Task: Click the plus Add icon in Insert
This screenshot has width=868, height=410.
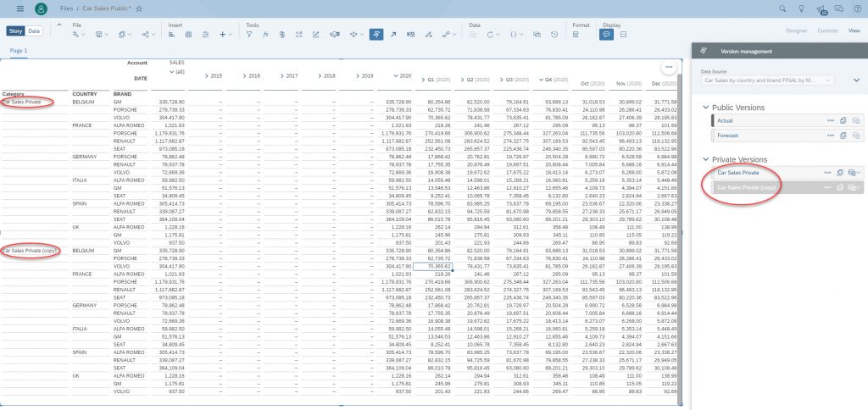Action: point(223,34)
